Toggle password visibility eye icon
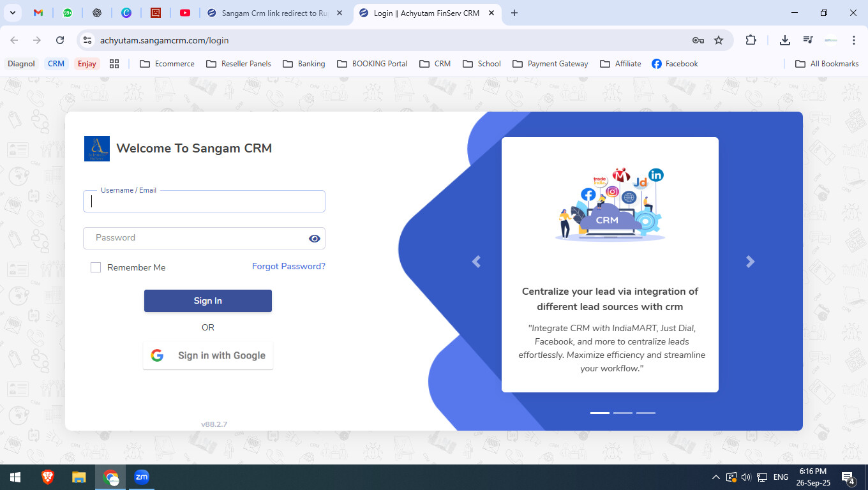Image resolution: width=868 pixels, height=490 pixels. pos(314,239)
